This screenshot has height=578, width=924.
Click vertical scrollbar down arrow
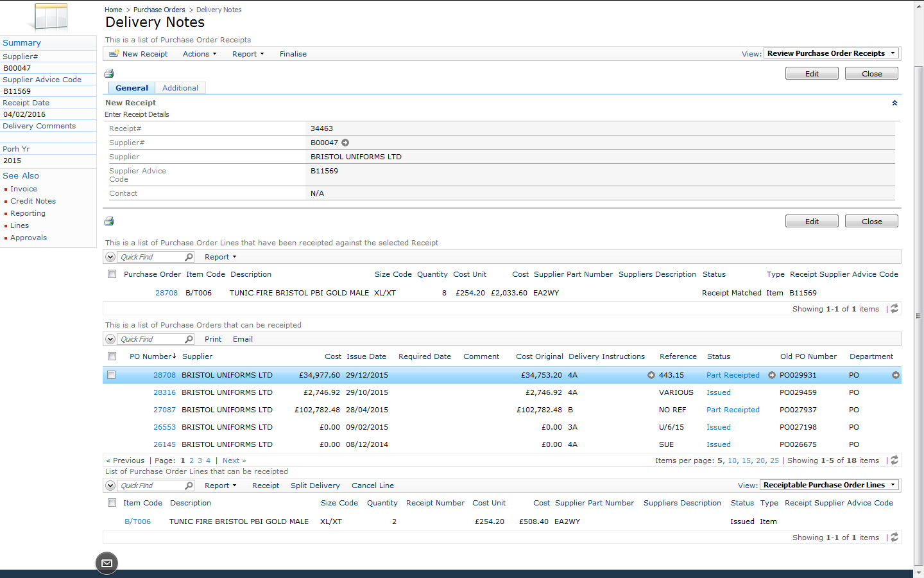pyautogui.click(x=918, y=572)
